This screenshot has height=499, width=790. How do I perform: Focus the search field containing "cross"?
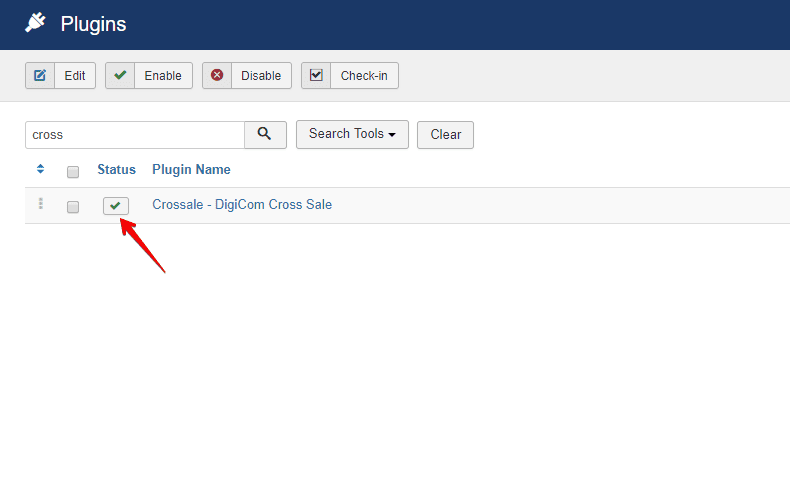[134, 135]
